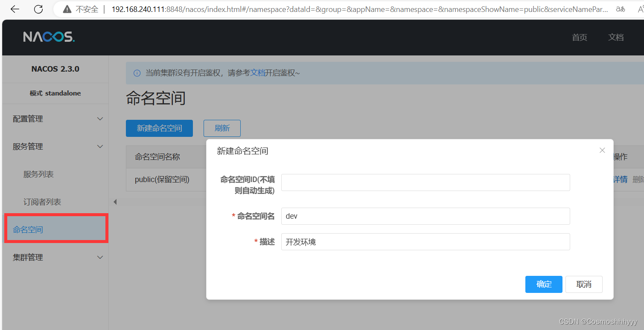Open 订阅者列表 in the sidebar
The image size is (644, 330).
42,202
